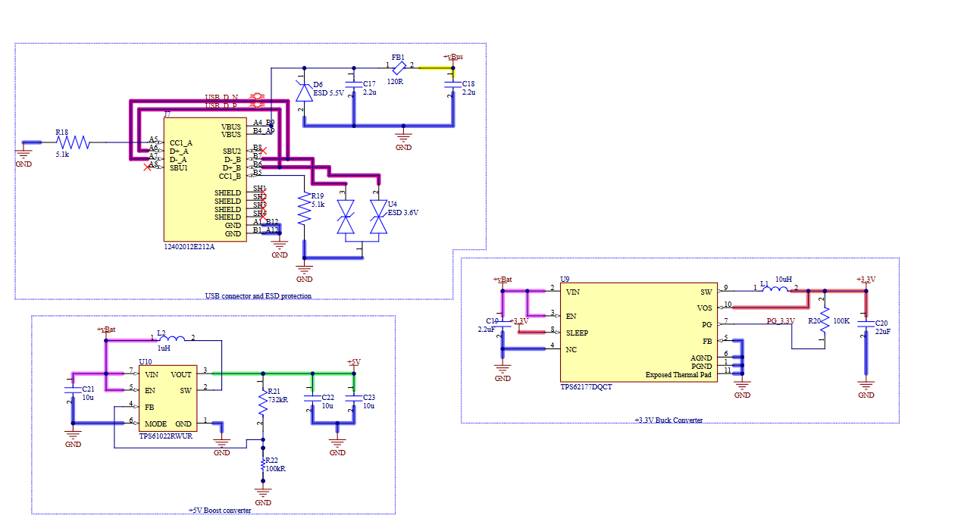Select inductor L2 symbol
This screenshot has width=980, height=528.
[x=171, y=338]
